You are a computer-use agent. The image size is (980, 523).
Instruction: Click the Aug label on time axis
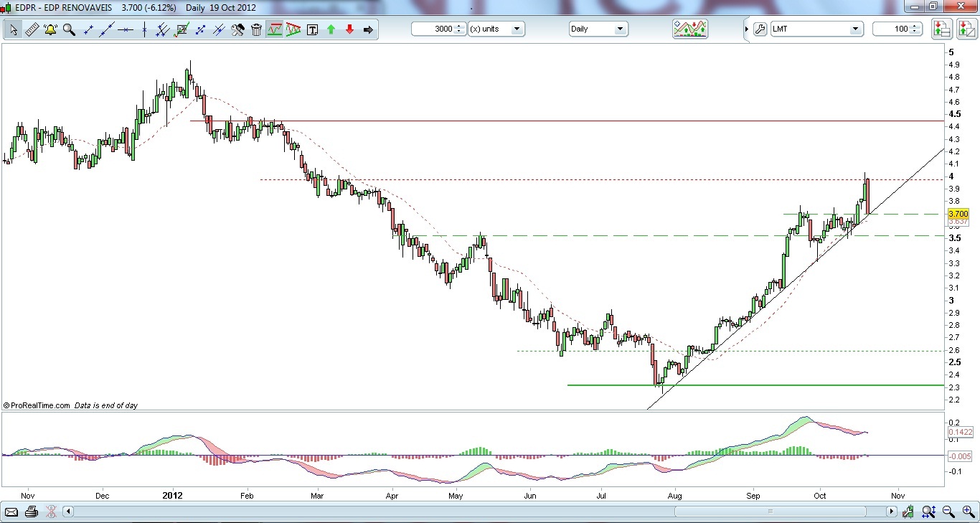tap(674, 495)
